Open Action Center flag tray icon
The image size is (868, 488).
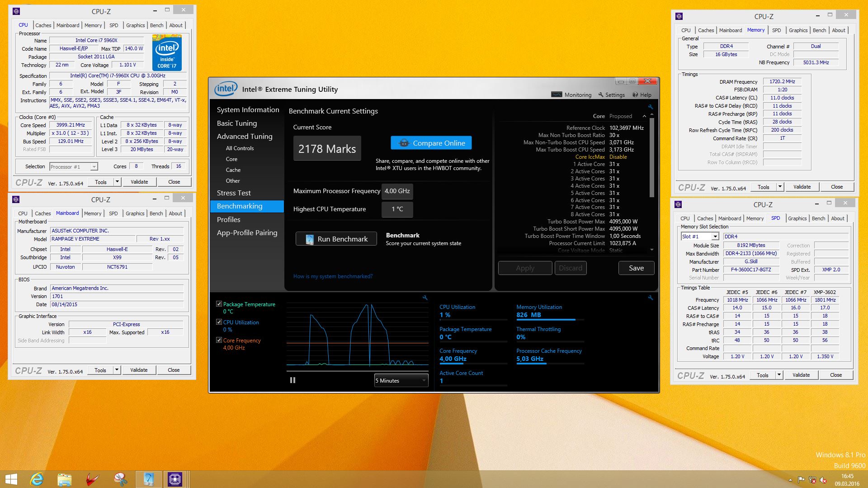click(801, 480)
